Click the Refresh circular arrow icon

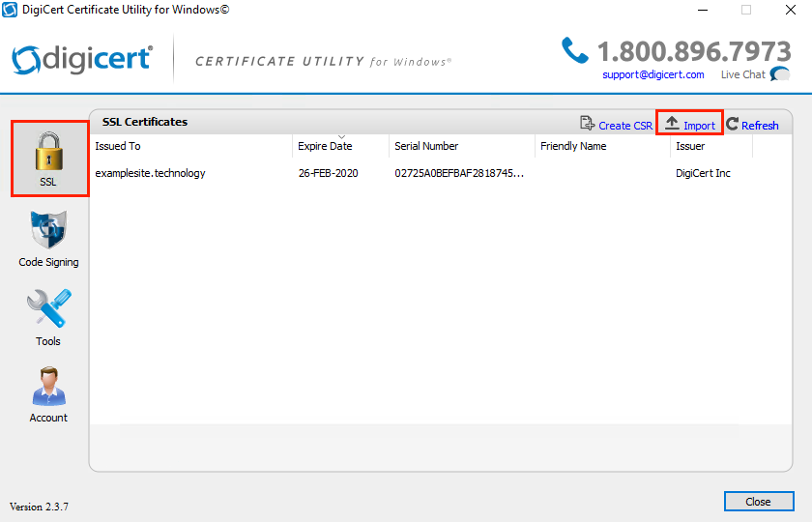tap(733, 124)
